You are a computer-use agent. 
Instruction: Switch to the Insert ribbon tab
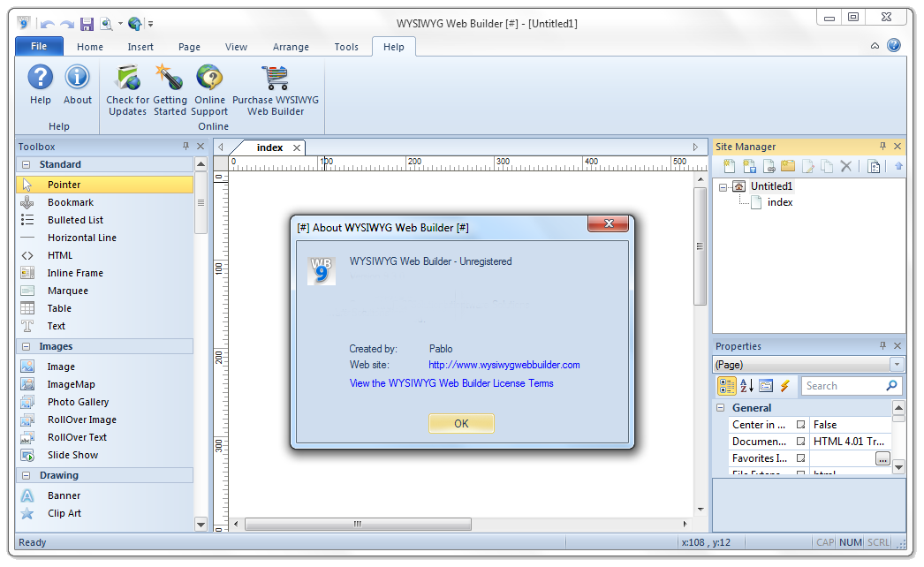(x=140, y=47)
